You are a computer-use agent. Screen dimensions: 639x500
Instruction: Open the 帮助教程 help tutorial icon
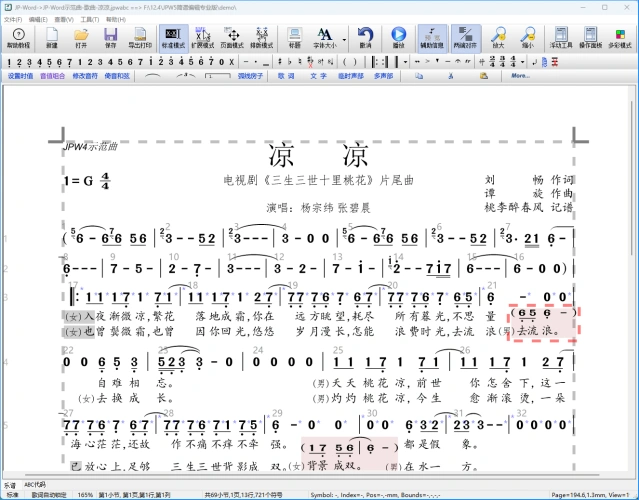click(x=17, y=38)
